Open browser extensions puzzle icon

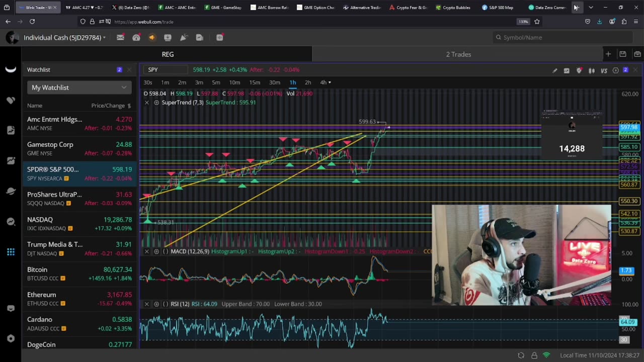point(624,22)
